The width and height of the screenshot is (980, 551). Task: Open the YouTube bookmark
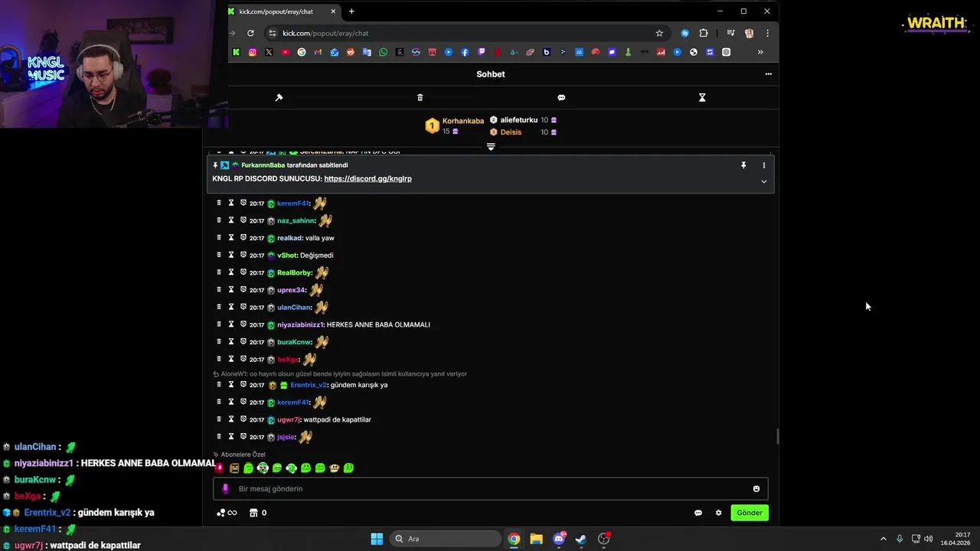286,52
